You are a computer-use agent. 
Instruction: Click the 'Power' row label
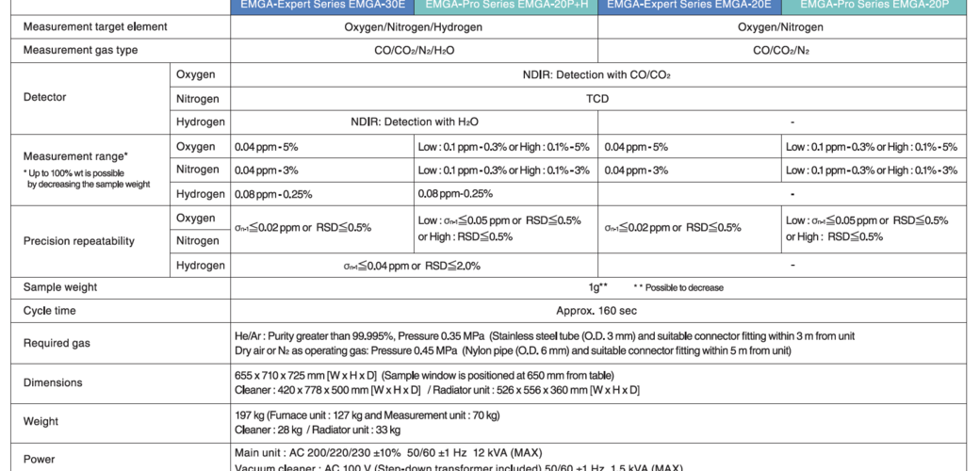(39, 459)
